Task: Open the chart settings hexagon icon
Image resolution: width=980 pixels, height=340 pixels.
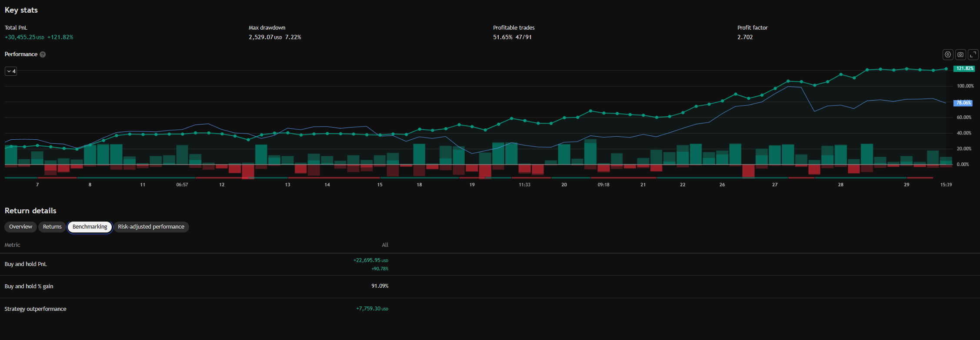Action: (x=948, y=54)
